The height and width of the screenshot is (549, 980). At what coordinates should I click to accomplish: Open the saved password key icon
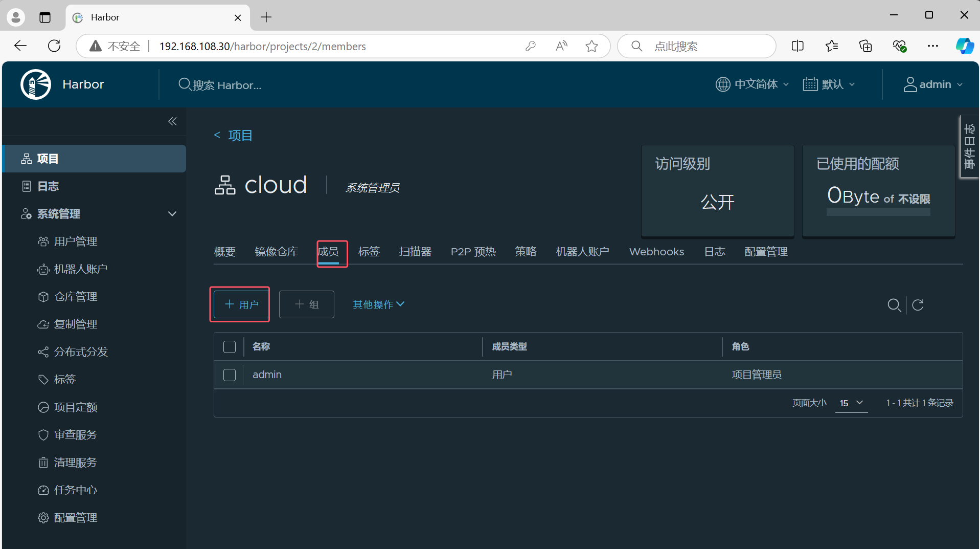tap(531, 46)
